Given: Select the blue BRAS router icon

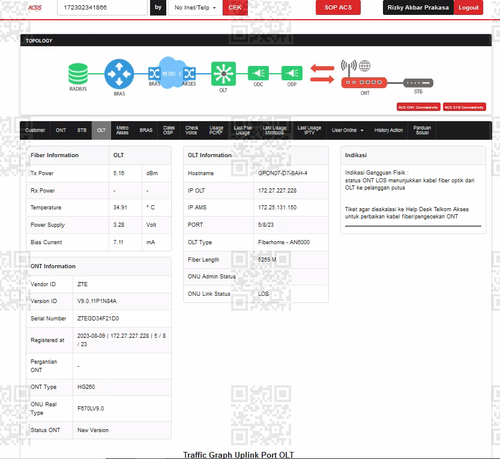Looking at the screenshot, I should click(x=119, y=74).
